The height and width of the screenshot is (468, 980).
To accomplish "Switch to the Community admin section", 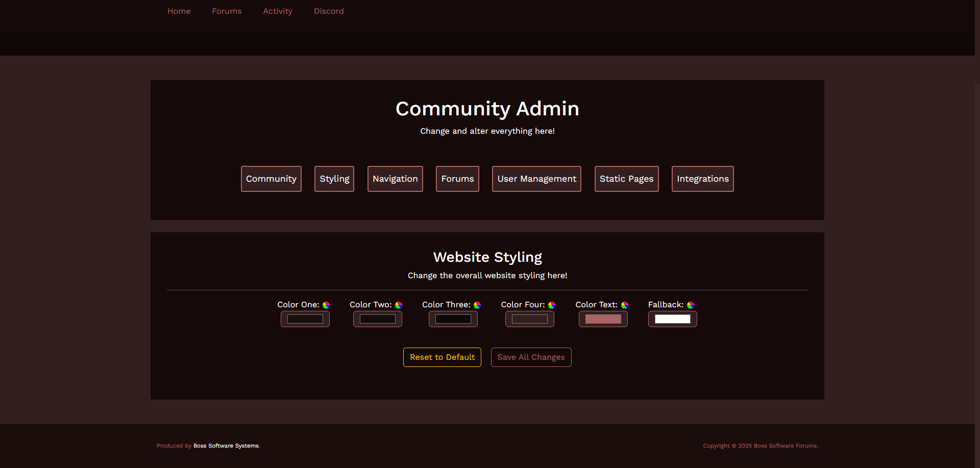I will [x=271, y=179].
